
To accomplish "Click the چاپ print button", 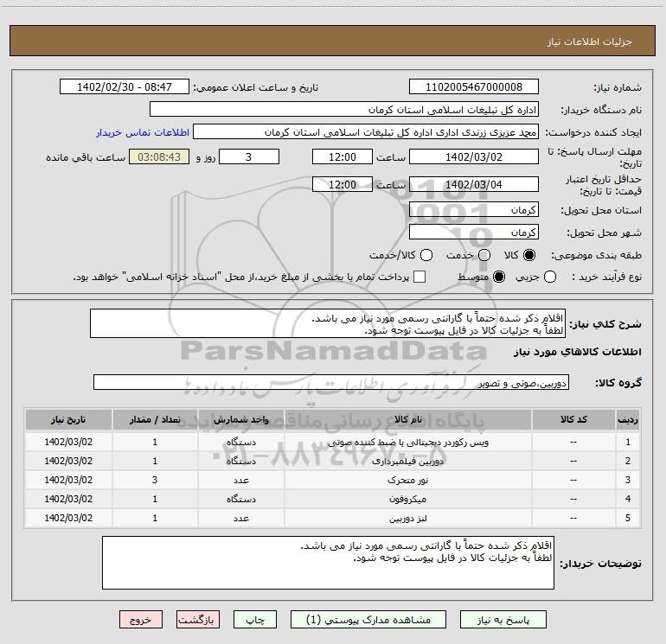I will pyautogui.click(x=255, y=620).
